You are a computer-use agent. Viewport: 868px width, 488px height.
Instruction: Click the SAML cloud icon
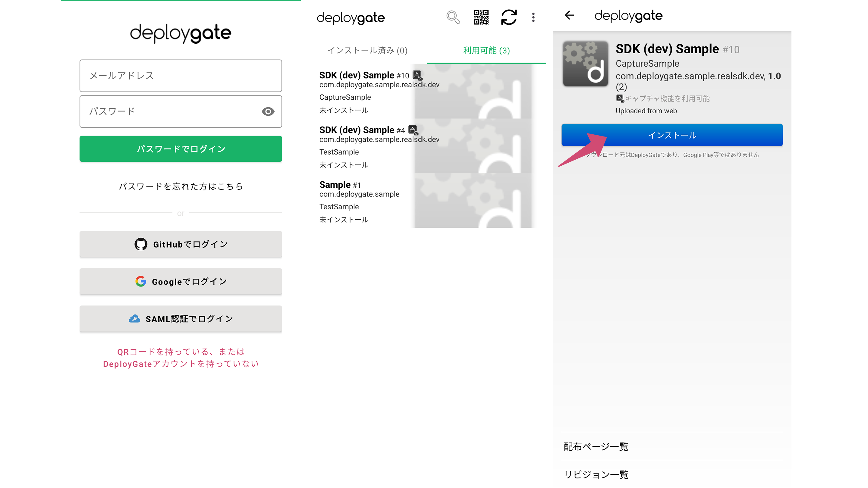(x=135, y=319)
